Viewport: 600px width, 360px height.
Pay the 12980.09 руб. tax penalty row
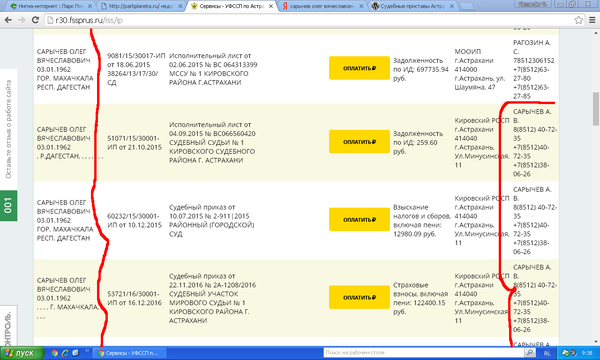[359, 220]
